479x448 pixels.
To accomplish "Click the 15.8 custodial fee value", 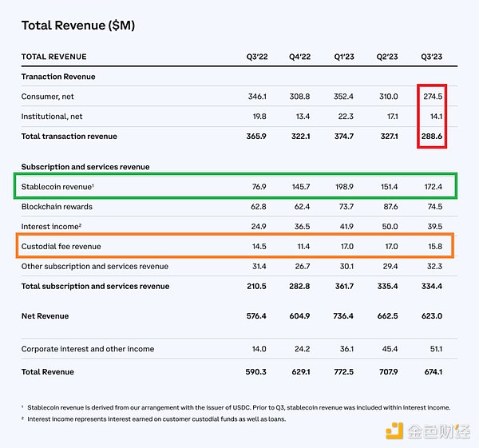I will click(433, 247).
